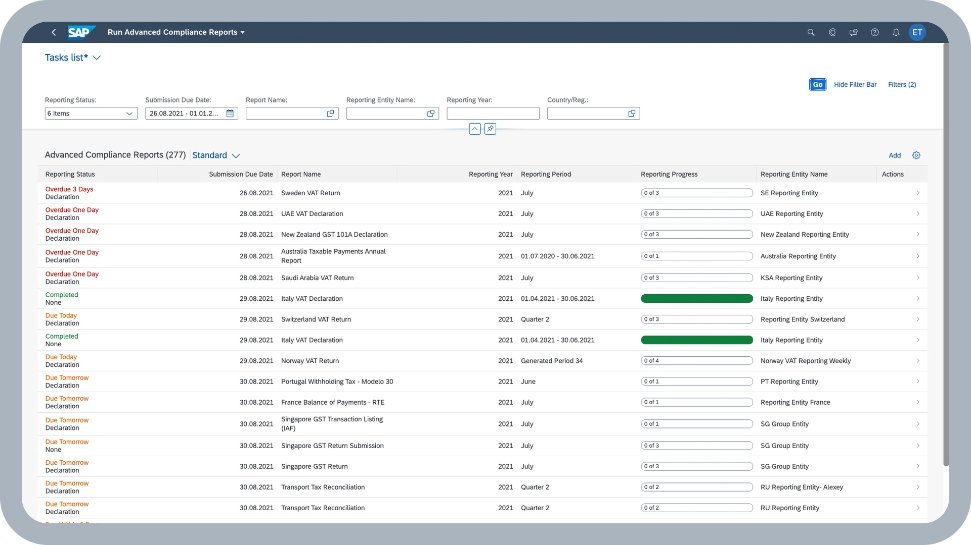Open Filters (2) dialog
Viewport: 971px width, 545px height.
(902, 84)
